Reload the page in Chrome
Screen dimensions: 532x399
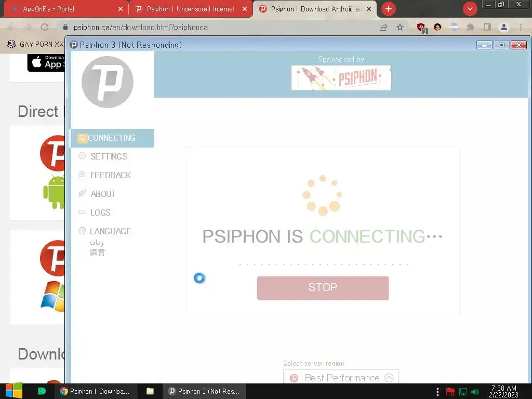coord(45,27)
